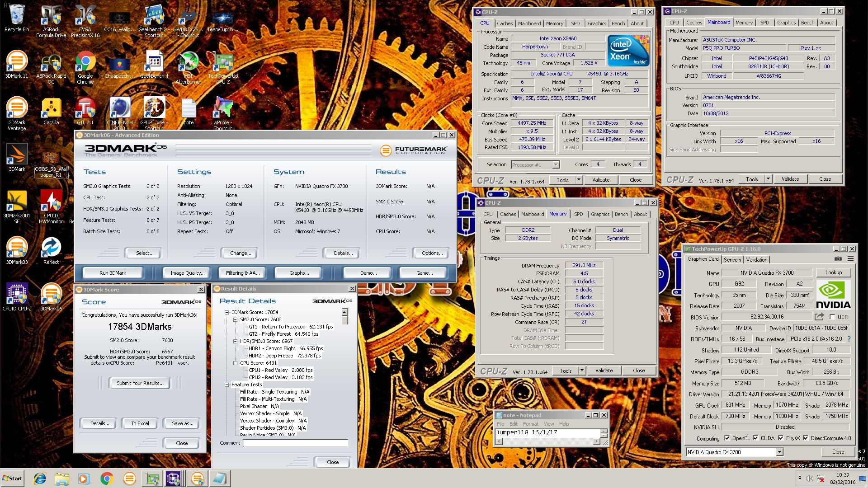Screen dimensions: 868x488
Task: Switch to the Sensors tab in GPU-Z
Action: tap(732, 259)
